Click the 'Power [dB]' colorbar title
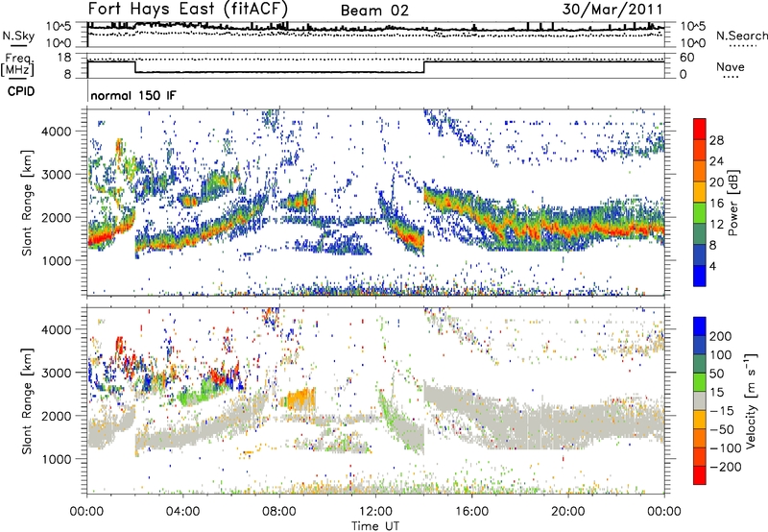 point(733,203)
